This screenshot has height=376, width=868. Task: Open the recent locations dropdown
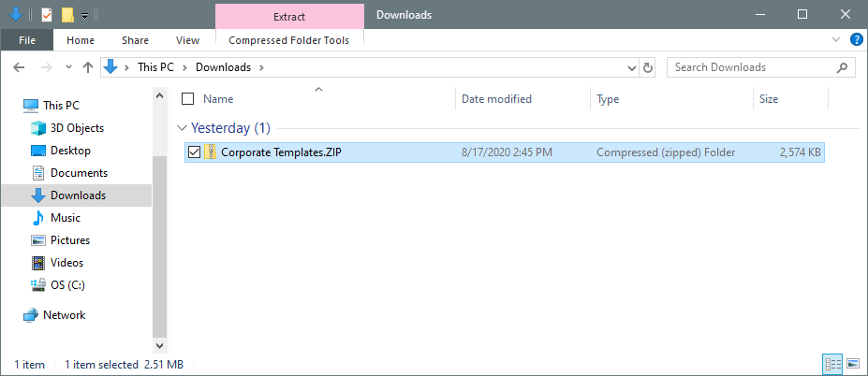[x=68, y=67]
